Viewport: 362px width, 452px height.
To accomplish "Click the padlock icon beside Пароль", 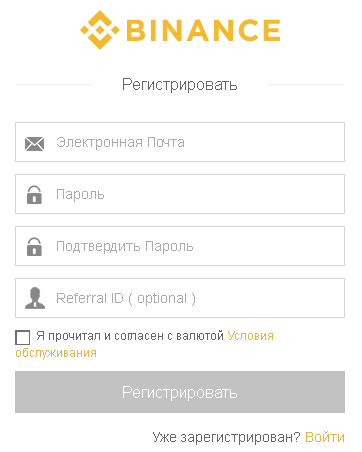I will 34,195.
